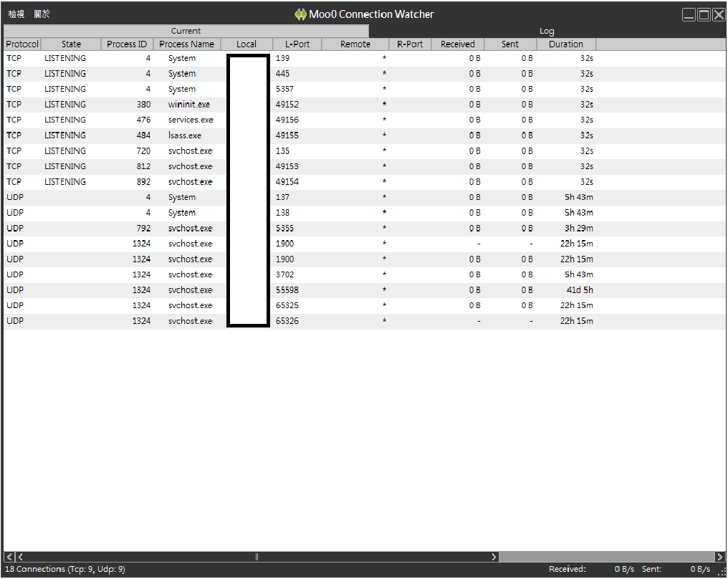Sort by the Process ID column header
Image resolution: width=728 pixels, height=579 pixels.
[127, 44]
